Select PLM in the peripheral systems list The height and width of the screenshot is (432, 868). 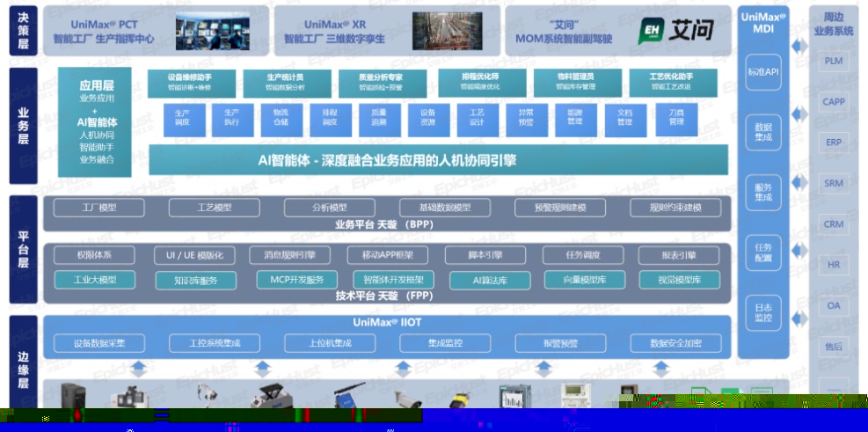point(833,62)
